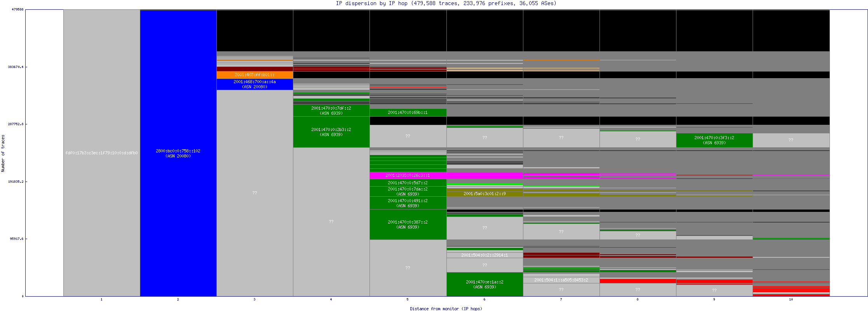Click the green 2001:470:0:3f3::2 block
The image size is (868, 311).
point(714,140)
